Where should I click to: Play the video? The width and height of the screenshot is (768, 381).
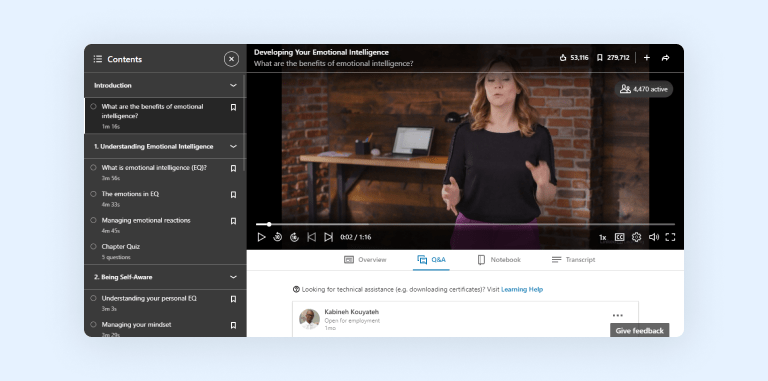(262, 237)
